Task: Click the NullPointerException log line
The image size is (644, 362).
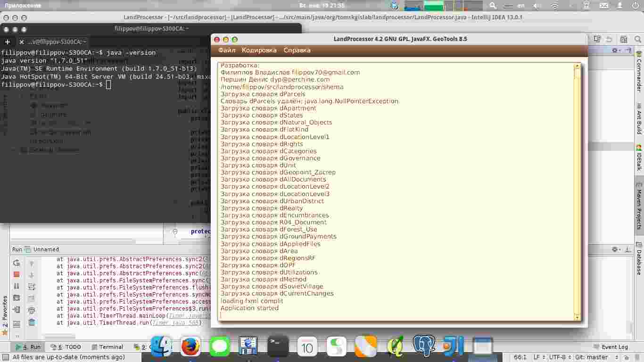Action: (309, 101)
